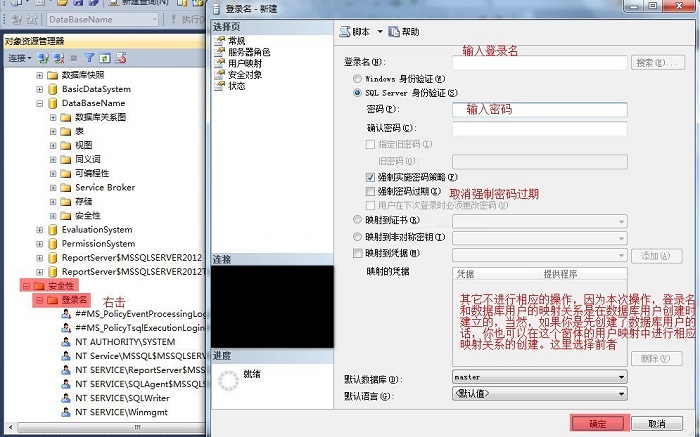Click the left arrow of Object Explorer scrollbar

coord(11,427)
